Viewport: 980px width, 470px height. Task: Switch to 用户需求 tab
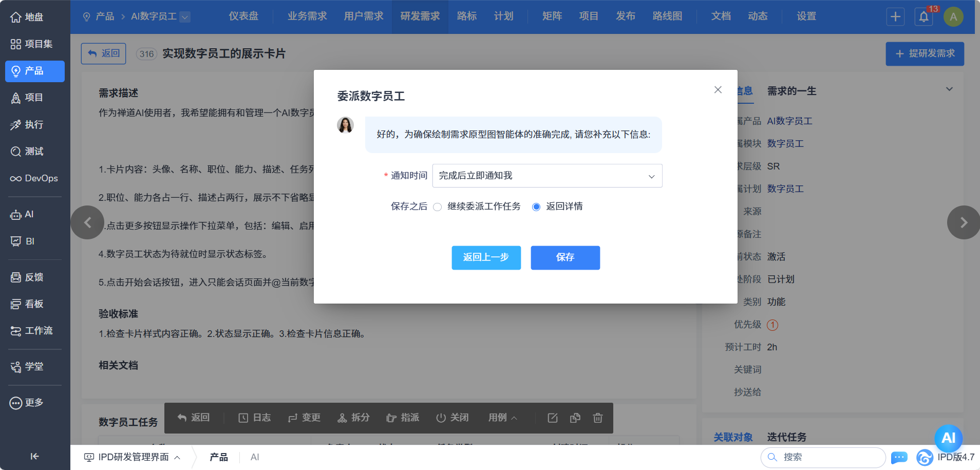tap(364, 16)
